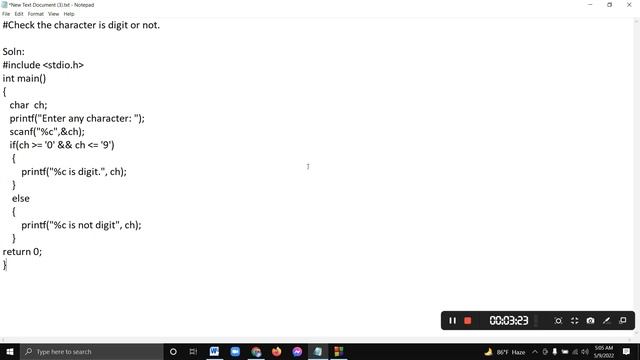640x360 pixels.
Task: Open the recorder pen annotation tool
Action: [607, 321]
